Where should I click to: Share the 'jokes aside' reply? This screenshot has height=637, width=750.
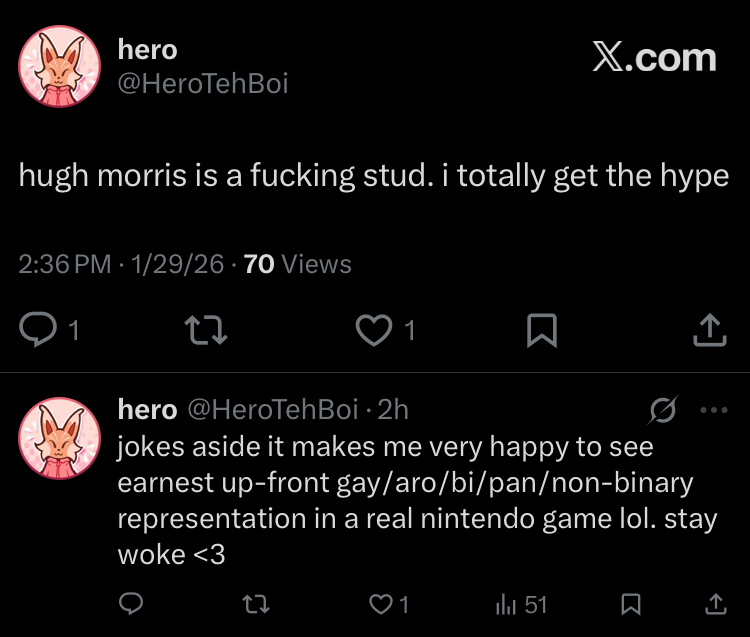coord(714,604)
